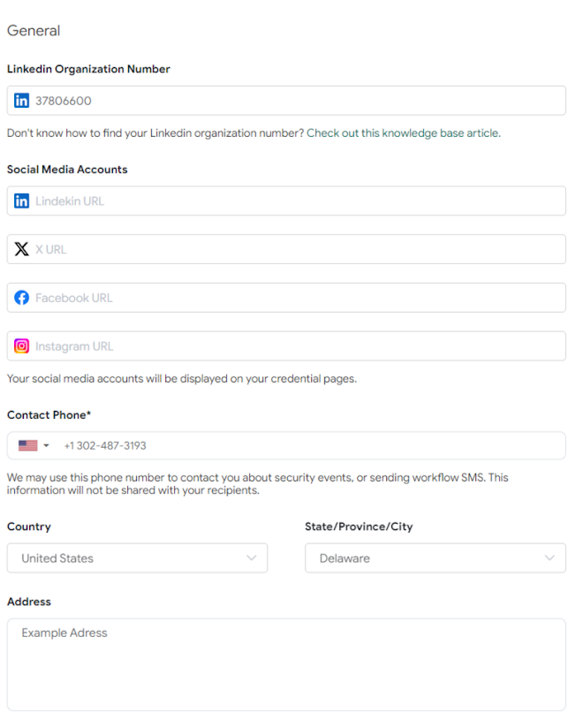575x728 pixels.
Task: Click inside the Lindekin URL input
Action: [177, 201]
